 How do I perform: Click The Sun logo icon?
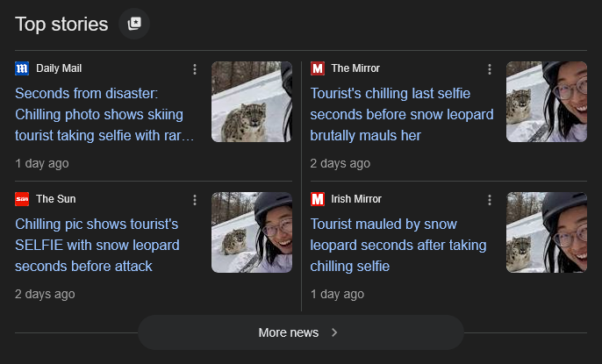(22, 199)
